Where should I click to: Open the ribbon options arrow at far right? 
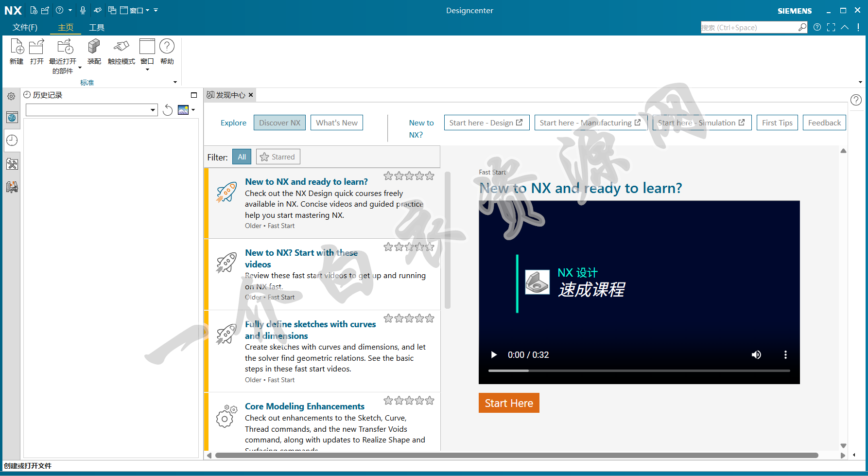(x=860, y=82)
